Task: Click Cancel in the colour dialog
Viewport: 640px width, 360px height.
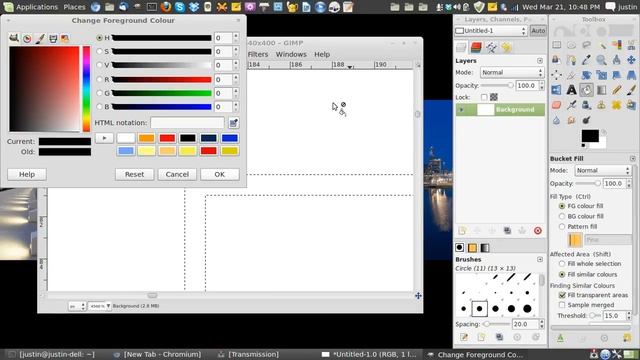Action: (177, 174)
